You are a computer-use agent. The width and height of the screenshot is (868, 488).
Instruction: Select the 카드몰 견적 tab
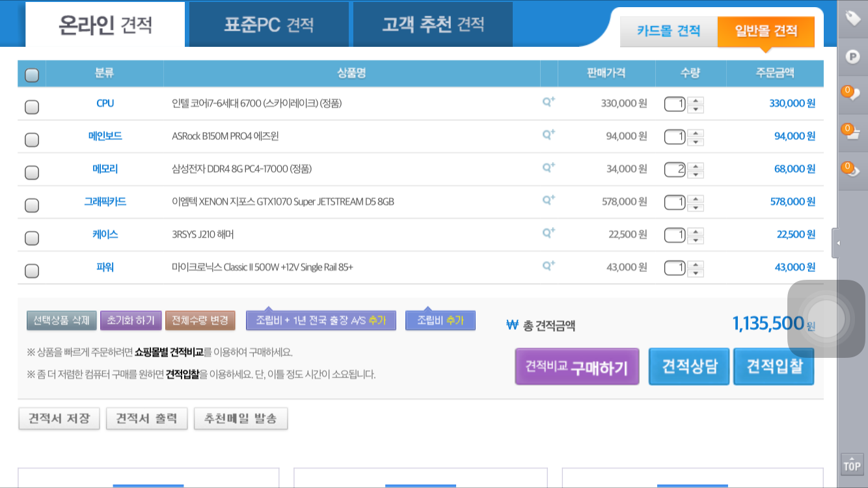pyautogui.click(x=669, y=31)
